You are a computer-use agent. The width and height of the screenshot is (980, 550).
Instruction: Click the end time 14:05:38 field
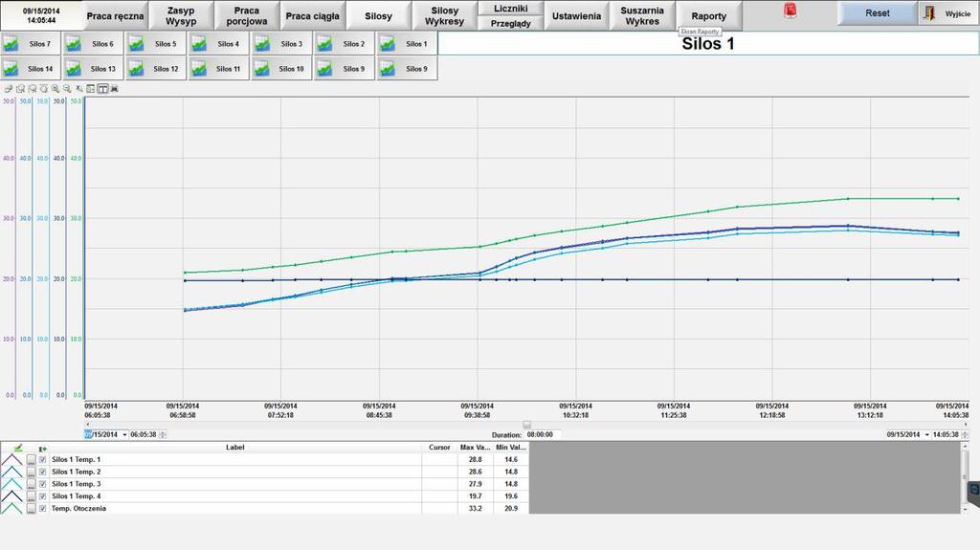[x=946, y=434]
